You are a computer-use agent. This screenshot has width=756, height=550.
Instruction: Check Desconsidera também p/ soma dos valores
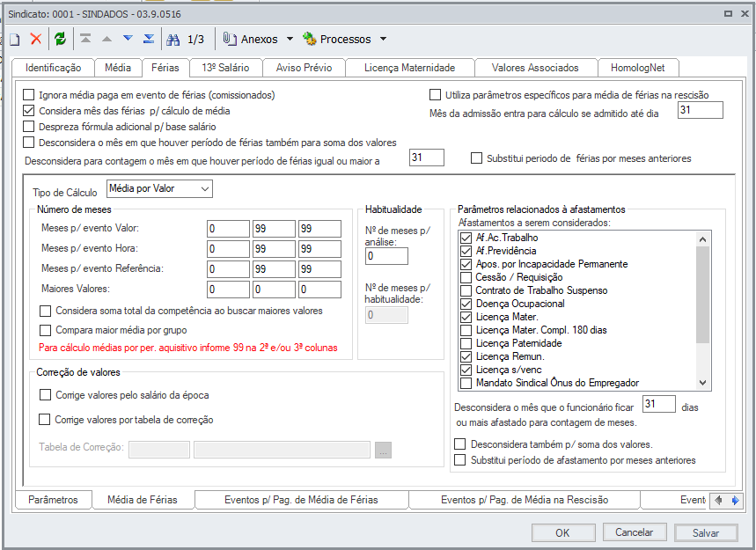[x=460, y=444]
